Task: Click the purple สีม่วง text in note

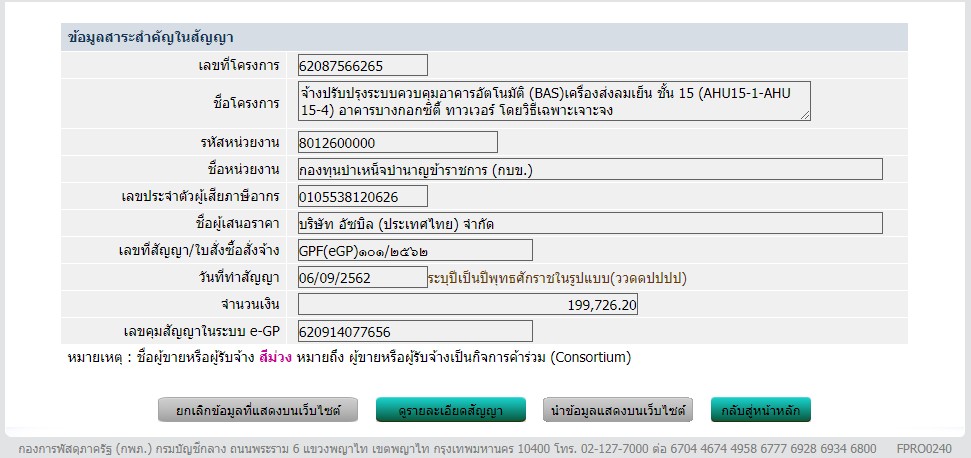Action: click(x=275, y=357)
